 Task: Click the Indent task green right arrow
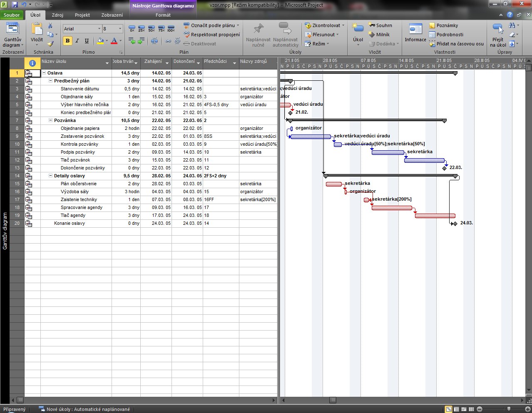point(142,41)
